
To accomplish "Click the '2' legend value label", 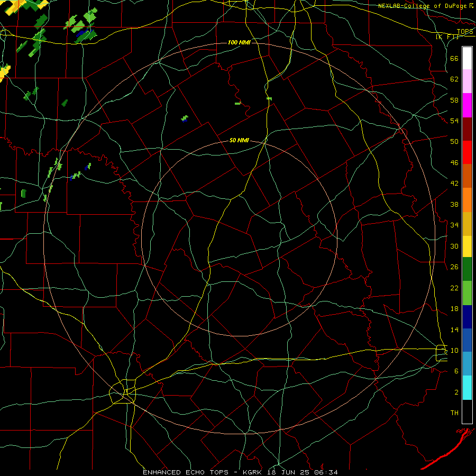I will tap(456, 392).
